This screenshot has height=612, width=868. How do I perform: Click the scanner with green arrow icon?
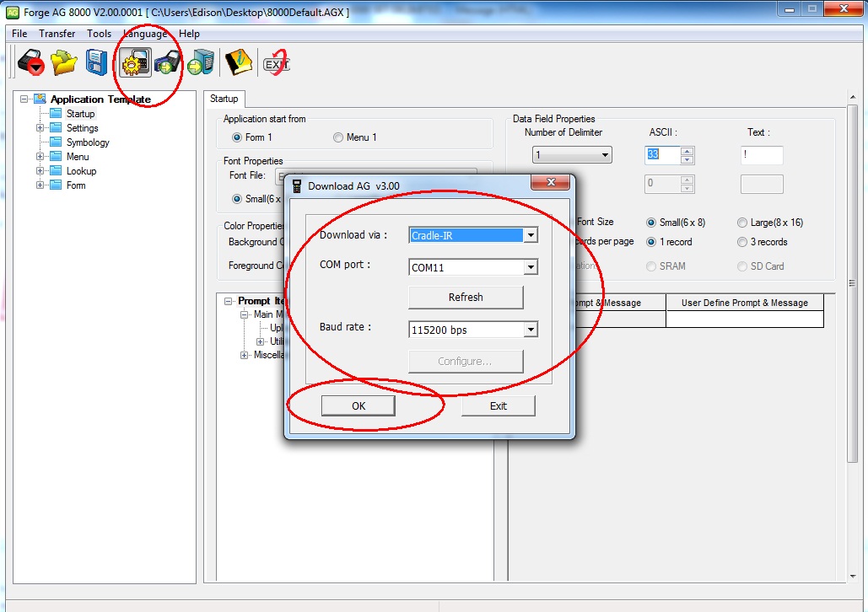pos(168,63)
